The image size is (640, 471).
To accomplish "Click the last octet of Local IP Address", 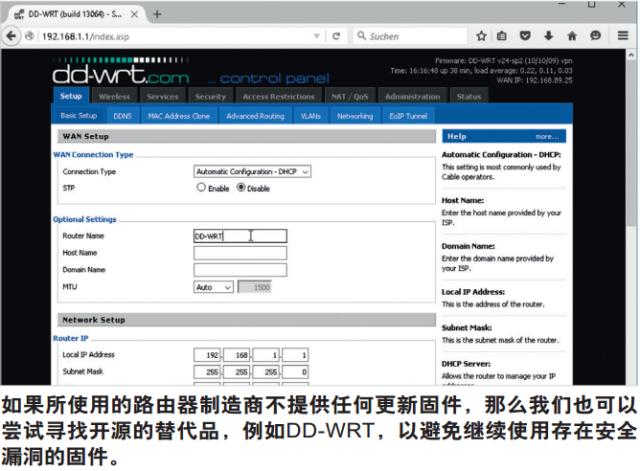I will [x=295, y=355].
